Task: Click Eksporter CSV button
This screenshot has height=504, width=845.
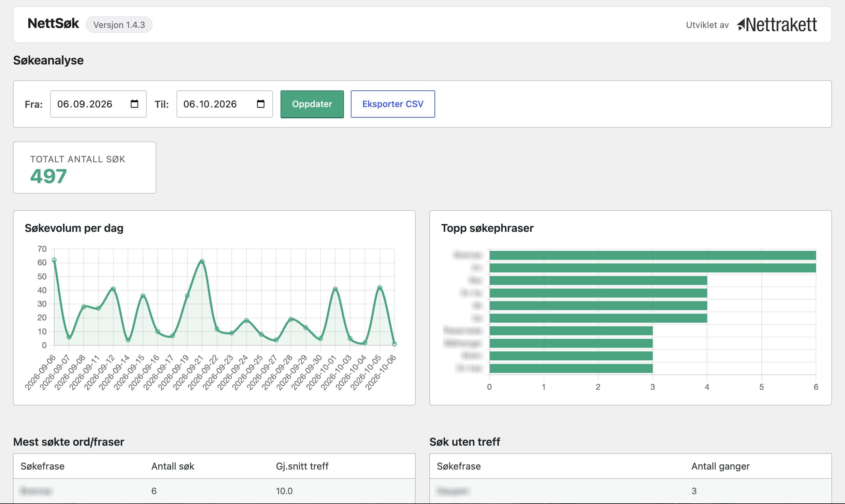Action: point(393,104)
